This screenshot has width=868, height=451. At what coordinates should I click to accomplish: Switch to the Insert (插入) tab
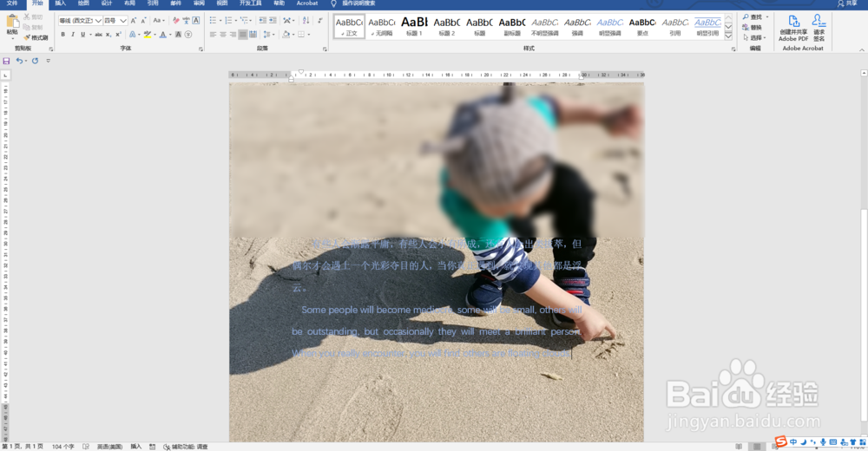coord(61,3)
